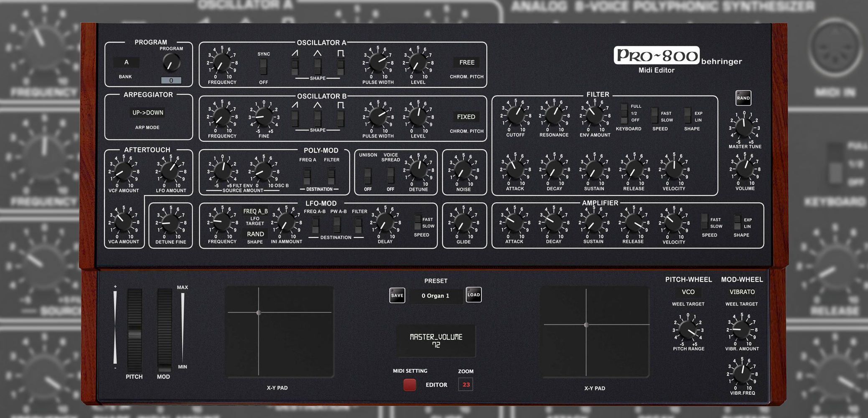868x418 pixels.
Task: Click Oscillator A LEVEL knob
Action: pyautogui.click(x=417, y=63)
